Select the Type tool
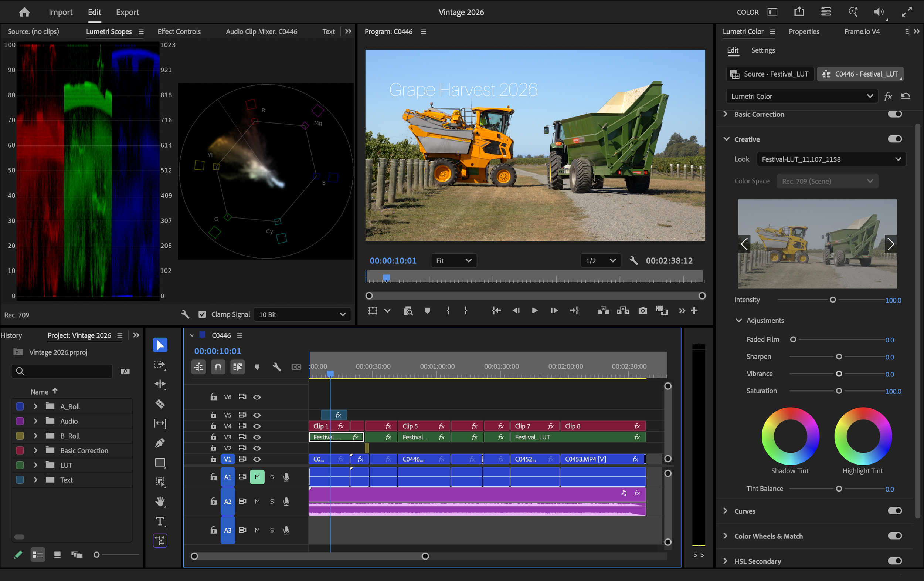The image size is (924, 581). click(x=160, y=521)
